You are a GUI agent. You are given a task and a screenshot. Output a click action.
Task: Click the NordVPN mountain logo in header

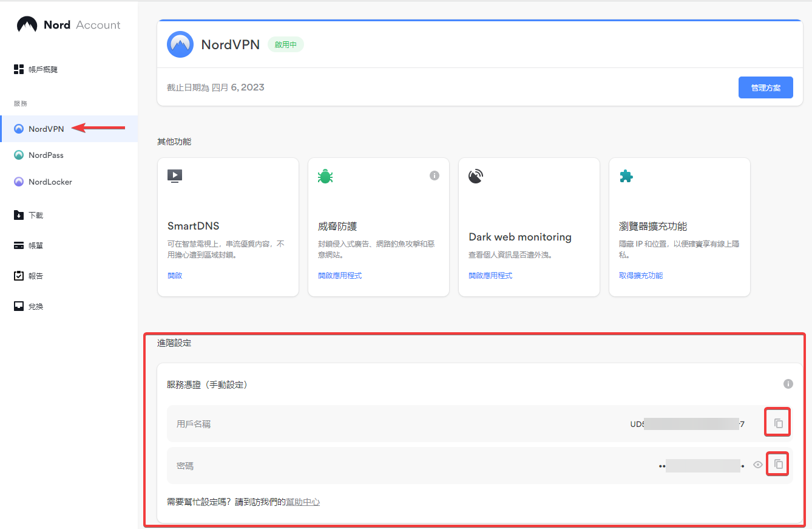point(180,44)
